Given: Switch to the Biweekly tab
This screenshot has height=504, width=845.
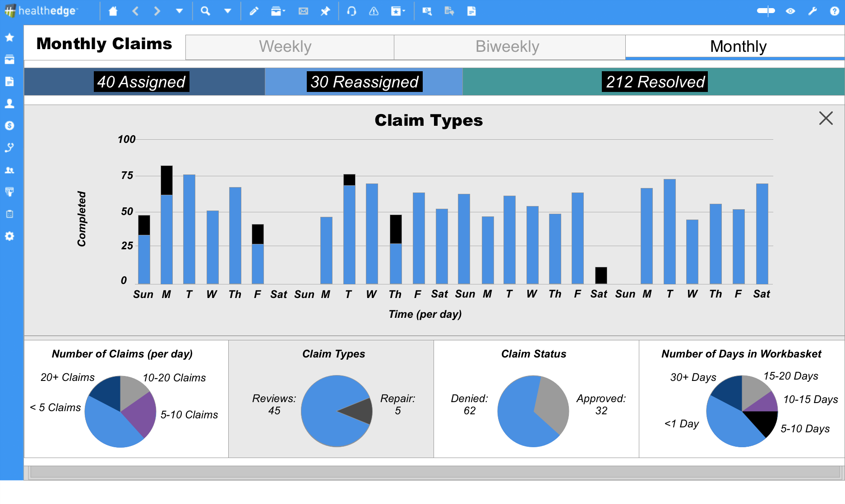Looking at the screenshot, I should click(x=510, y=47).
